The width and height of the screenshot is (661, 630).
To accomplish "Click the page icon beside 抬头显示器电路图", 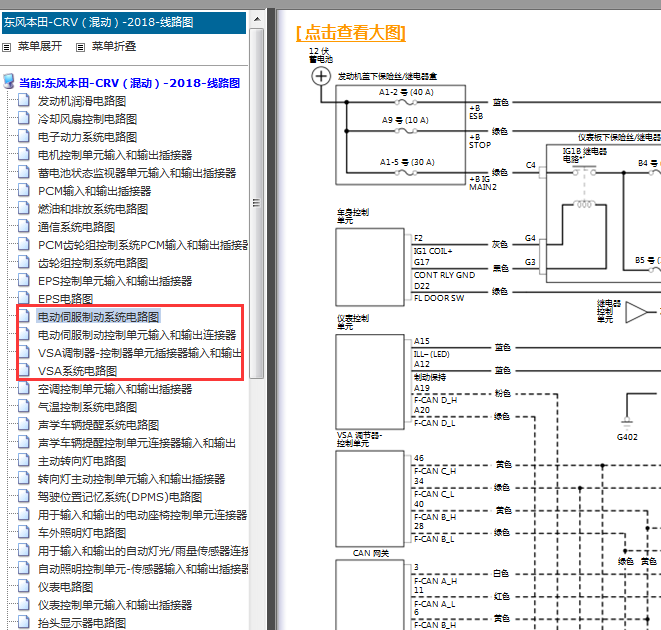I will [x=24, y=622].
